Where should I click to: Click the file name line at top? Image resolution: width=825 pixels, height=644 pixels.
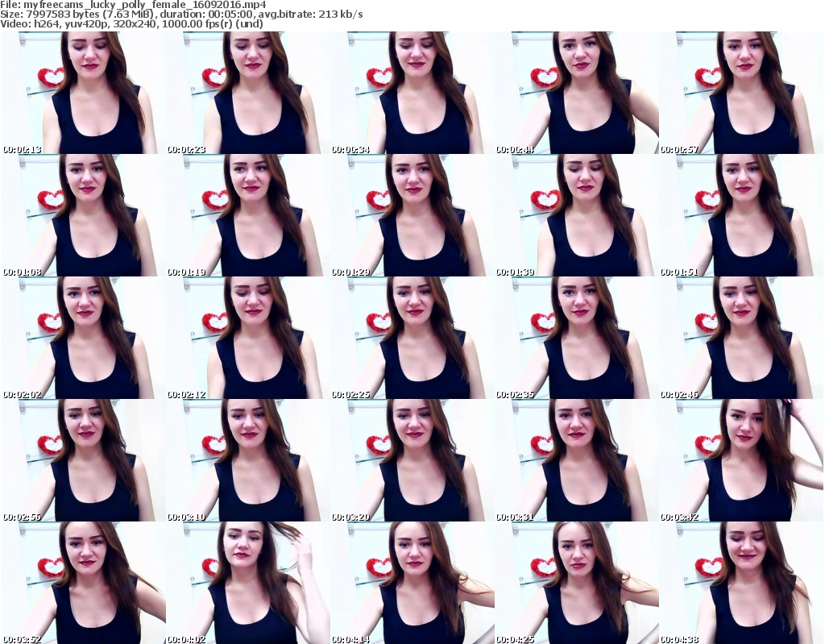pos(133,5)
